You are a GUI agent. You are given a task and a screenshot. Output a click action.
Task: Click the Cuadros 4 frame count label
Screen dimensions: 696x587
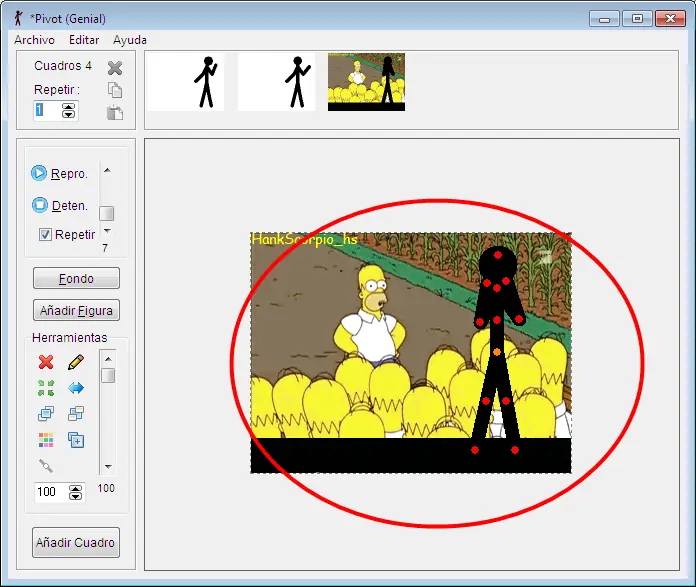pyautogui.click(x=63, y=66)
